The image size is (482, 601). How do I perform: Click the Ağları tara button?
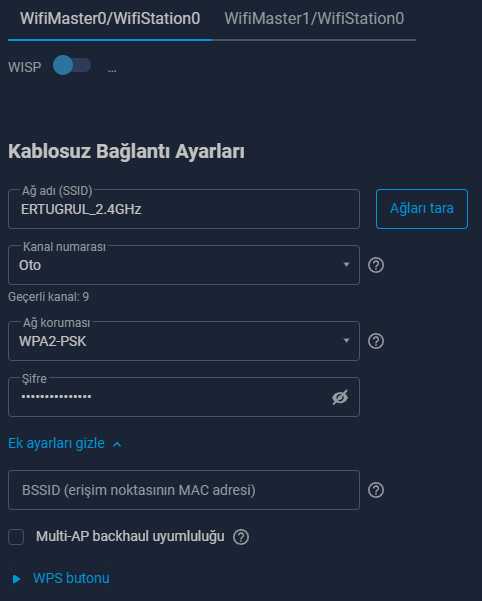[x=422, y=209]
